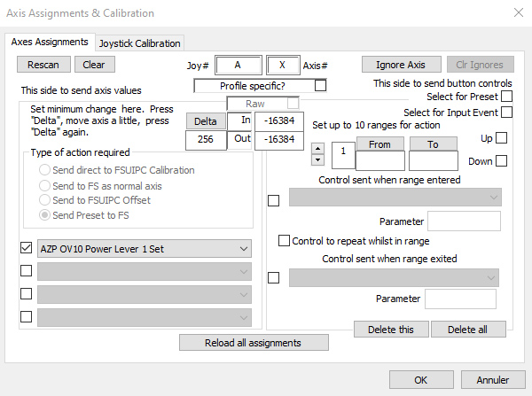Click the range From value field
The width and height of the screenshot is (532, 396).
coord(379,160)
